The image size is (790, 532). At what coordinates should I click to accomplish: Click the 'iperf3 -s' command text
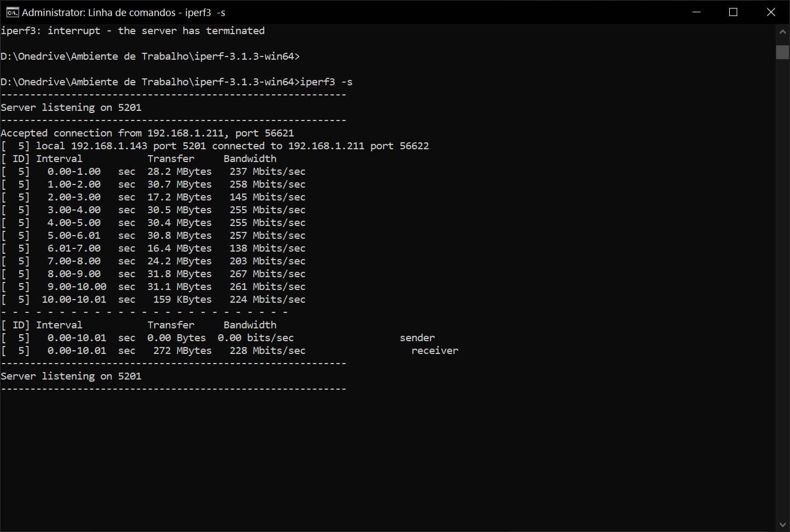coord(326,82)
